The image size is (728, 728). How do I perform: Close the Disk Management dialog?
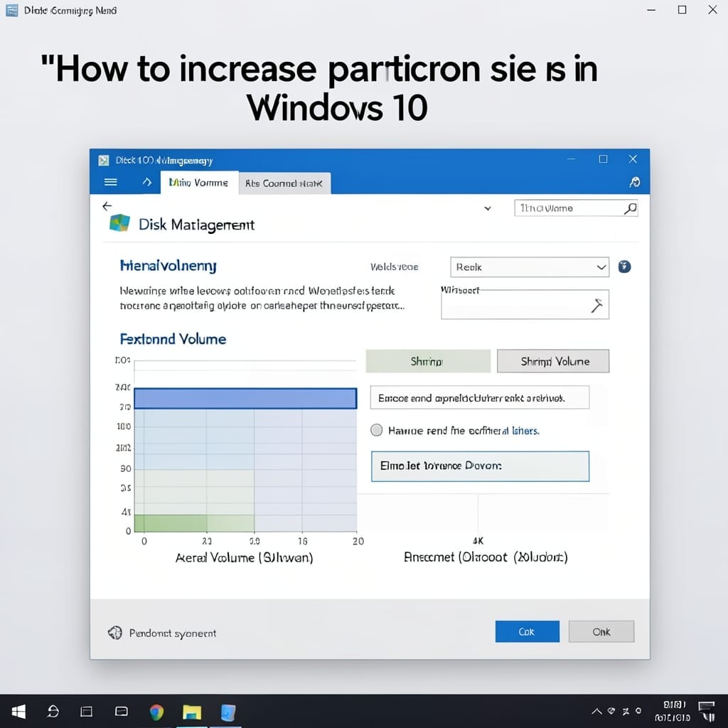(632, 159)
